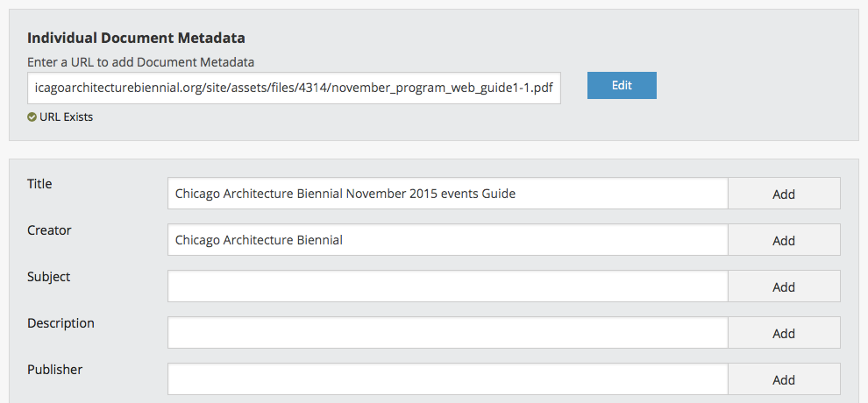The height and width of the screenshot is (403, 868).
Task: Click the Description field label
Action: coord(60,323)
